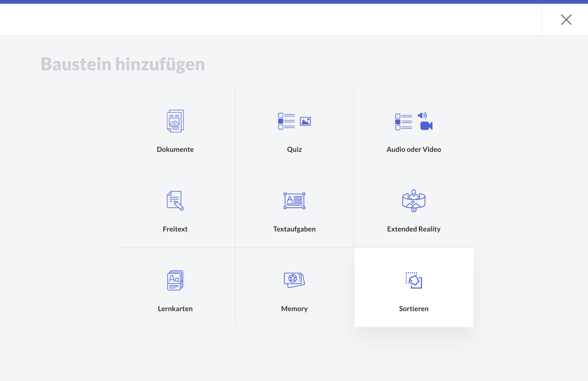Choose the Textaufgaben label
Viewport: 588px width, 381px height.
(x=294, y=229)
